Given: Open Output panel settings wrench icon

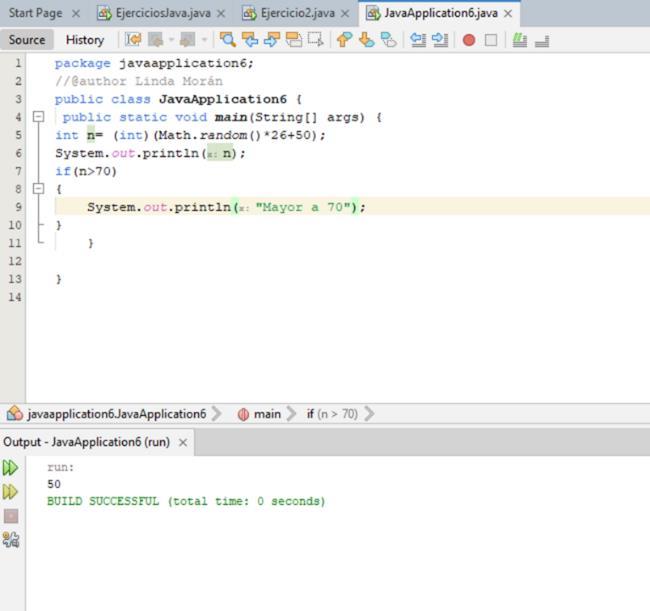Looking at the screenshot, I should pos(11,541).
